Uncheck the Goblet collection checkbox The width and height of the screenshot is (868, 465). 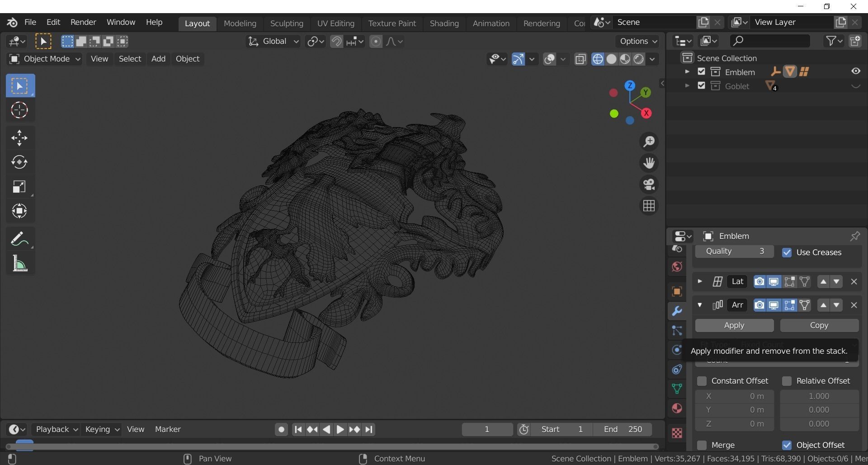[x=701, y=85]
